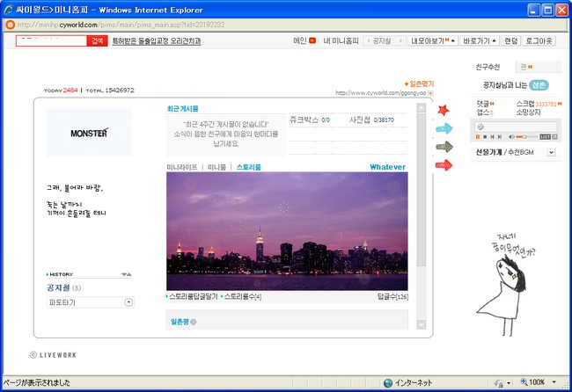The image size is (572, 392).
Task: Click the red star side menu icon
Action: click(444, 110)
